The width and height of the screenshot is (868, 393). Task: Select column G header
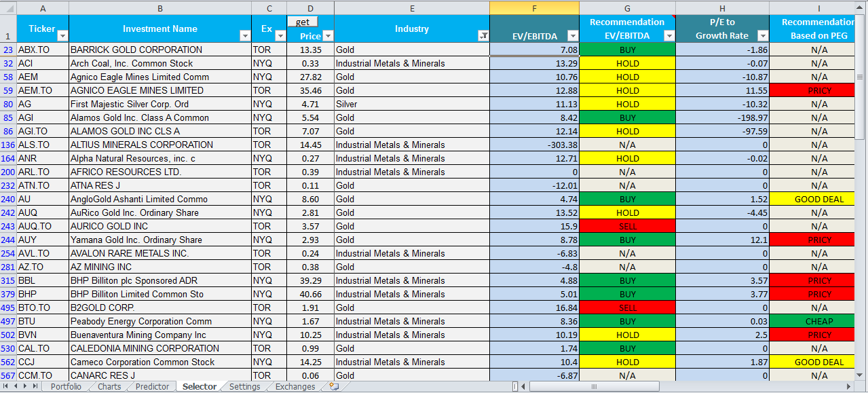pyautogui.click(x=627, y=8)
